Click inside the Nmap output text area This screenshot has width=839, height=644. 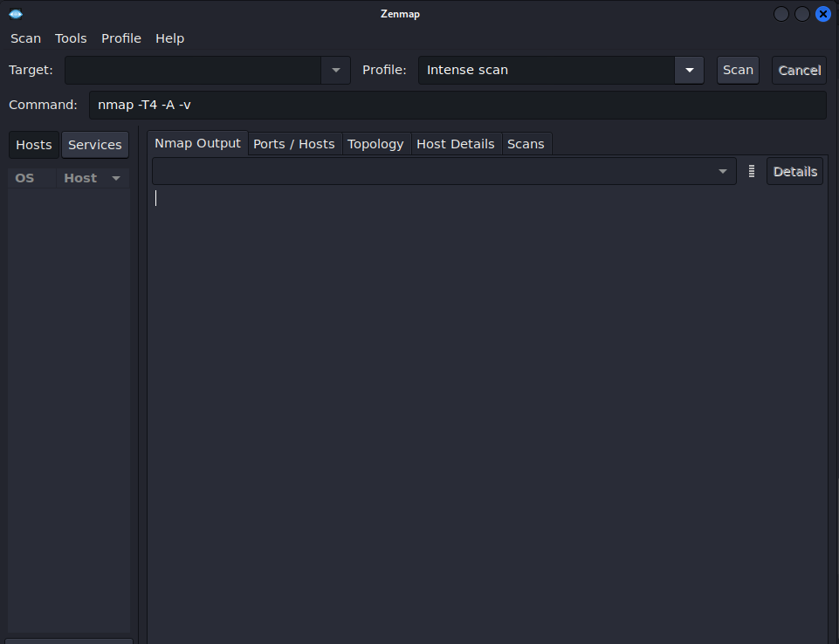[487, 414]
